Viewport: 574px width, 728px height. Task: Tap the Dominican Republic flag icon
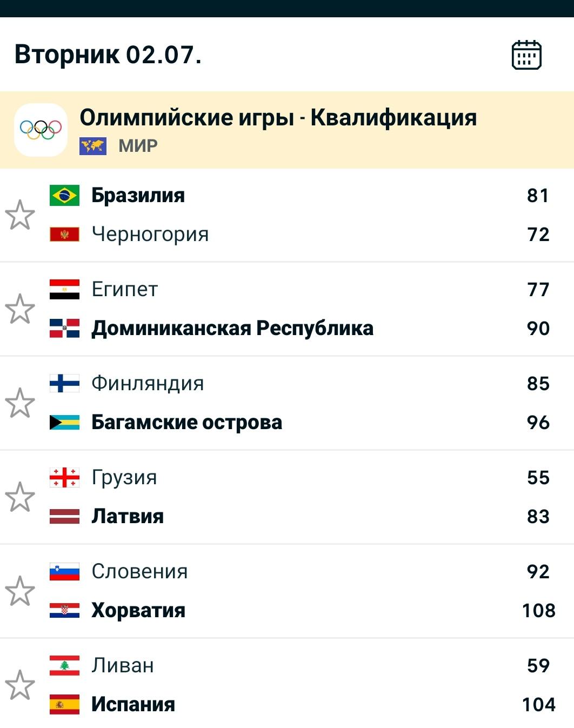pyautogui.click(x=64, y=328)
